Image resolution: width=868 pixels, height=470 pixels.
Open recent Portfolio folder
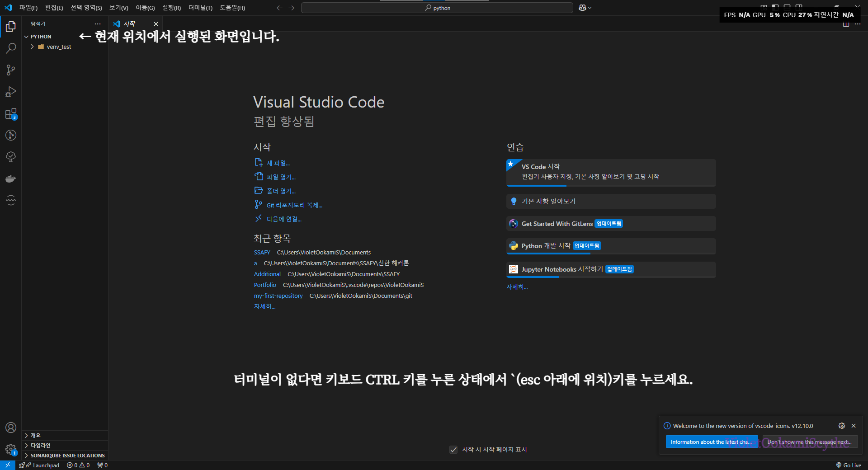pyautogui.click(x=265, y=285)
